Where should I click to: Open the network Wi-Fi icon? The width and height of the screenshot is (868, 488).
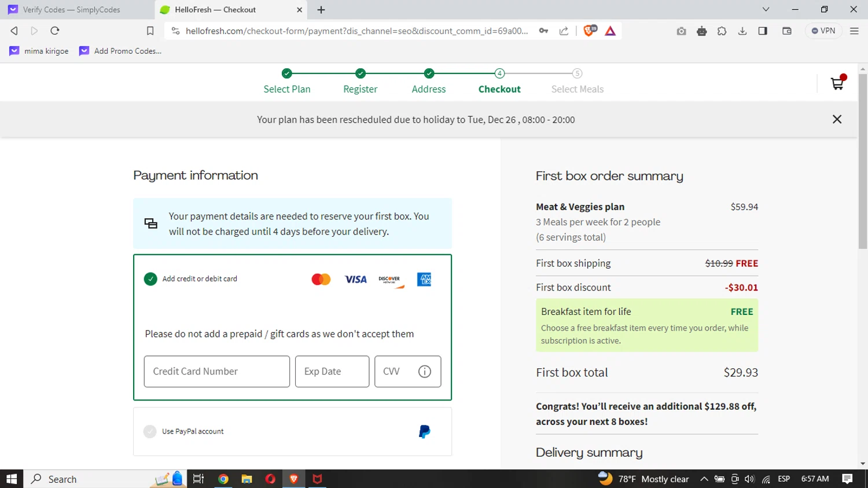pos(766,479)
